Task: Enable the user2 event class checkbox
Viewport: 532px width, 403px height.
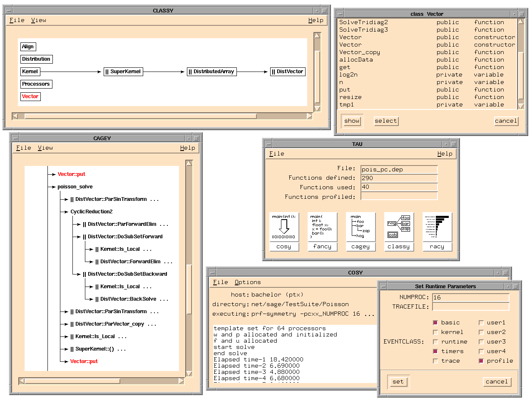Action: point(481,332)
